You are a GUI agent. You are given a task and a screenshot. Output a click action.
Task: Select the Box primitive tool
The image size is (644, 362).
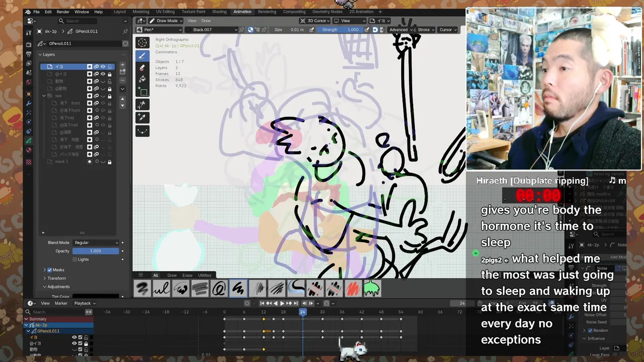(x=142, y=92)
